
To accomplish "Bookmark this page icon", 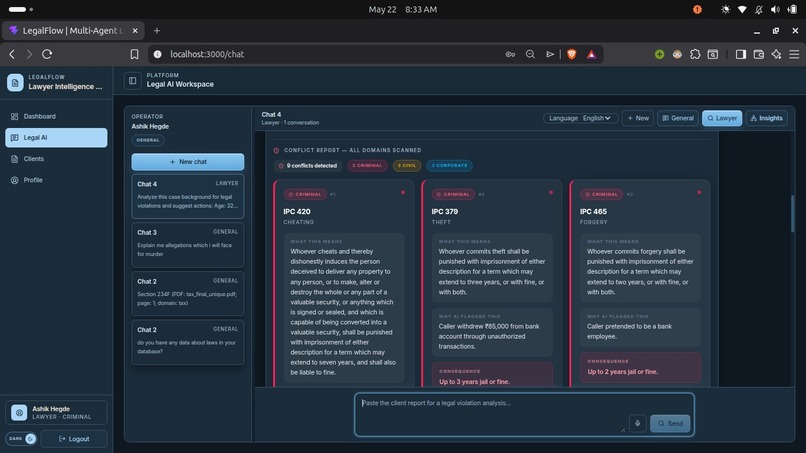I will pyautogui.click(x=134, y=54).
